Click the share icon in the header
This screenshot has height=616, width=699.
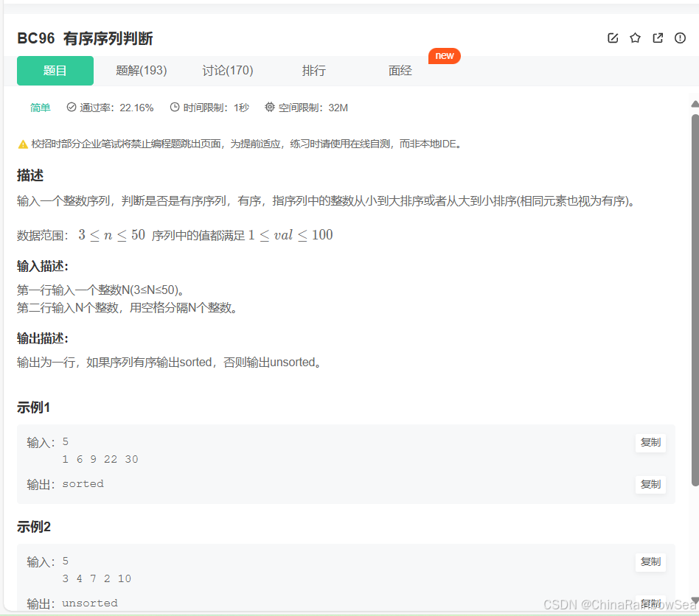tap(658, 38)
